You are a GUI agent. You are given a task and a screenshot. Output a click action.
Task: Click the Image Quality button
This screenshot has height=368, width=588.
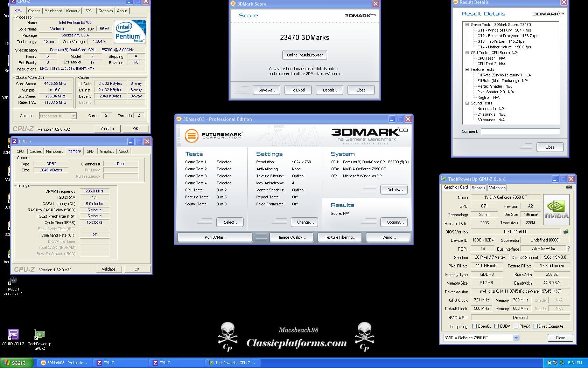point(292,237)
